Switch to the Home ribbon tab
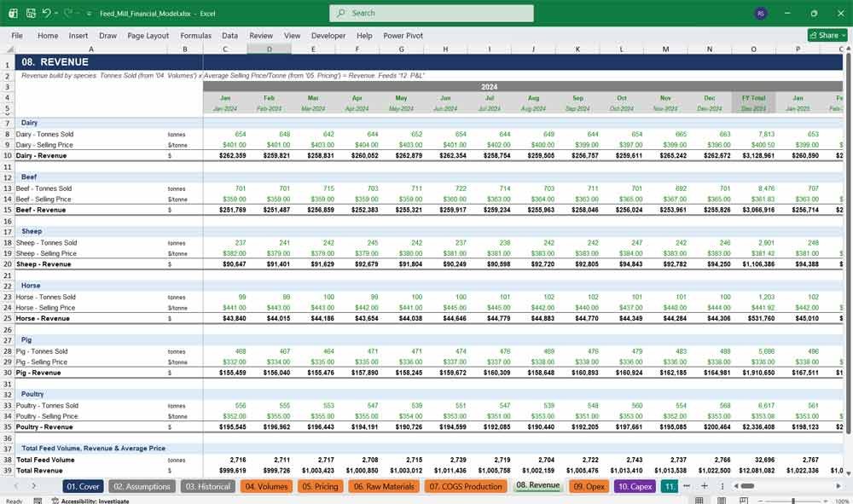Screen dimensions: 853x504 pyautogui.click(x=48, y=35)
